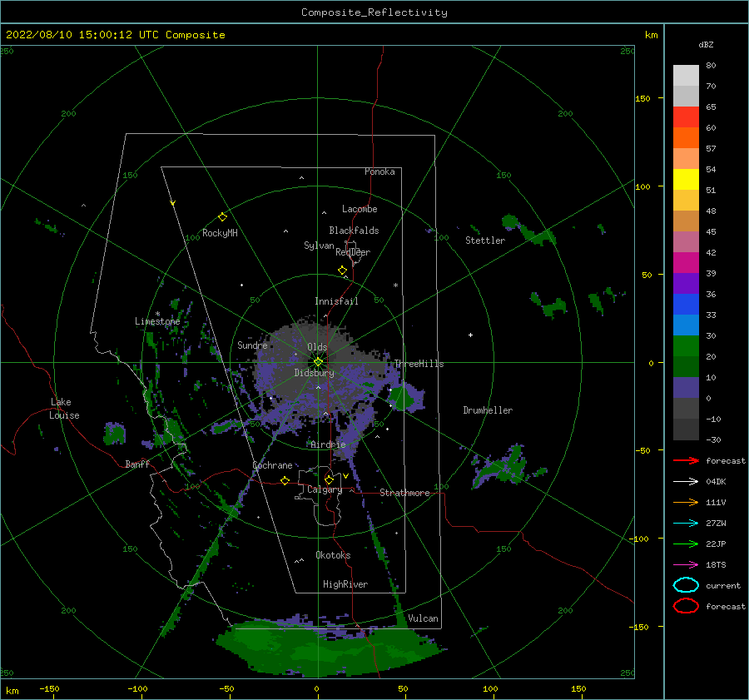Click the Blackfalds city label
749x700 pixels.
pos(354,231)
